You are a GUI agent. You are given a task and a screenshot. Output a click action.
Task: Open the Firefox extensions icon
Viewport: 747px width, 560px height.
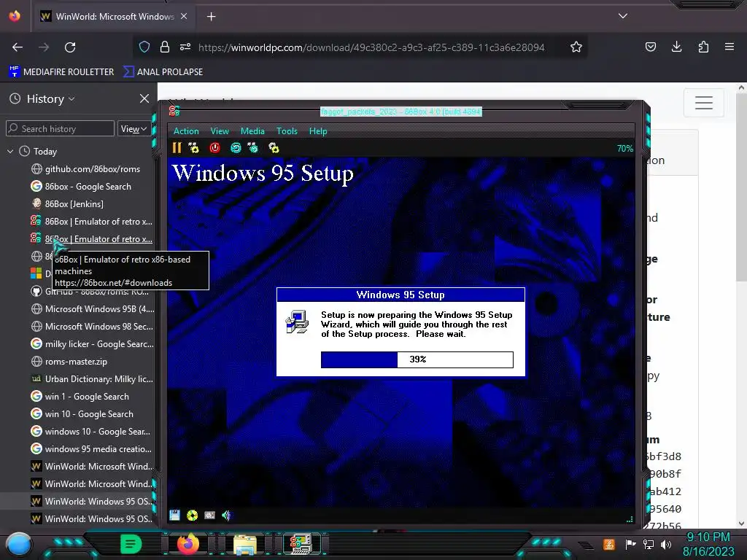(x=703, y=47)
